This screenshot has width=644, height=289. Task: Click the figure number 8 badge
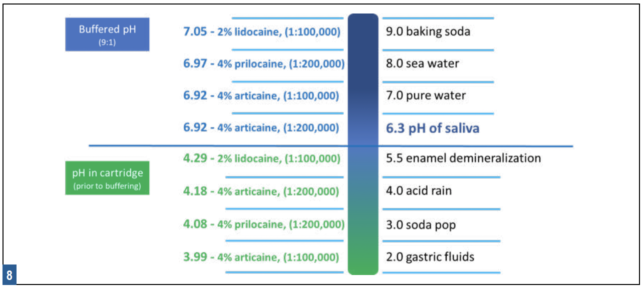tap(10, 275)
